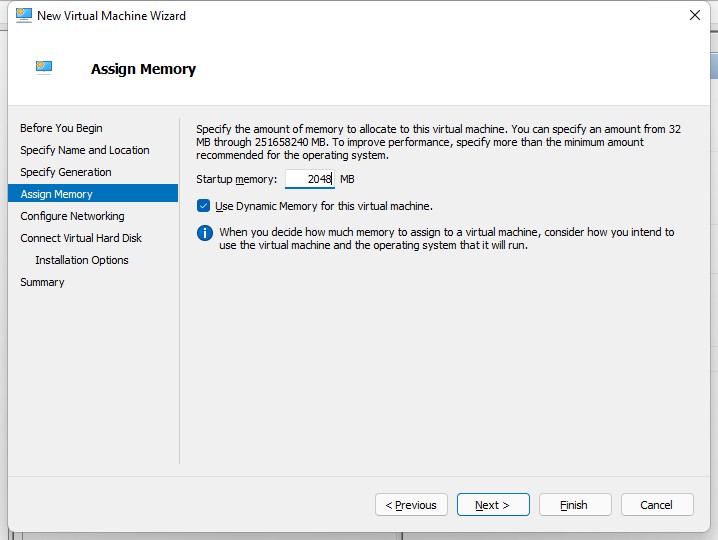Viewport: 718px width, 540px height.
Task: Click the wizard monitor icon in title bar
Action: click(x=23, y=15)
